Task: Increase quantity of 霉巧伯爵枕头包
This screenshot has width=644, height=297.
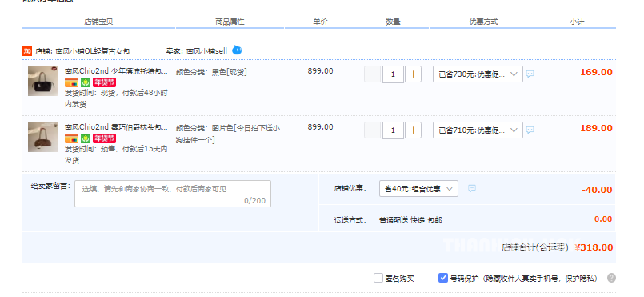Action: pos(413,130)
